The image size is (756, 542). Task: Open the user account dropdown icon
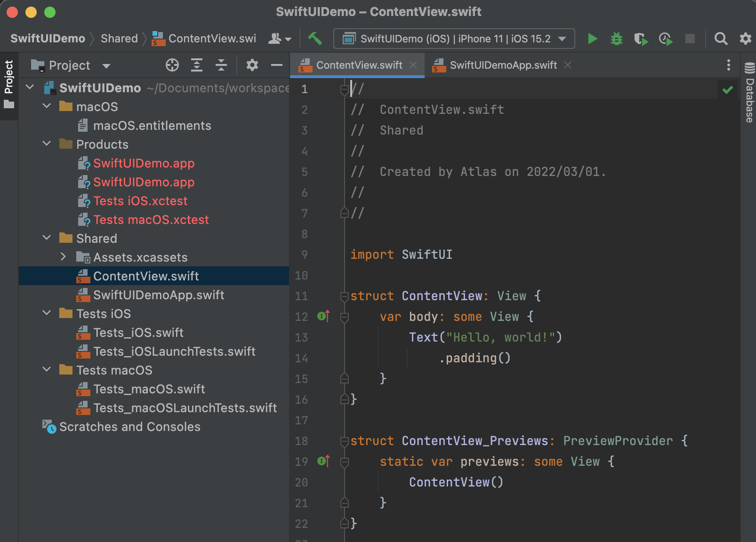coord(280,39)
